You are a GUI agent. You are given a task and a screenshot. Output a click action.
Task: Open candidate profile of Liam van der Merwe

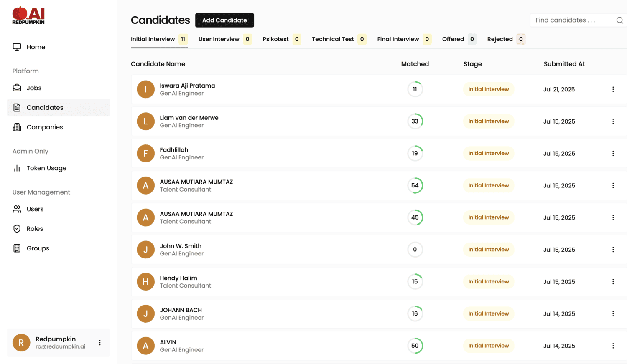[189, 118]
